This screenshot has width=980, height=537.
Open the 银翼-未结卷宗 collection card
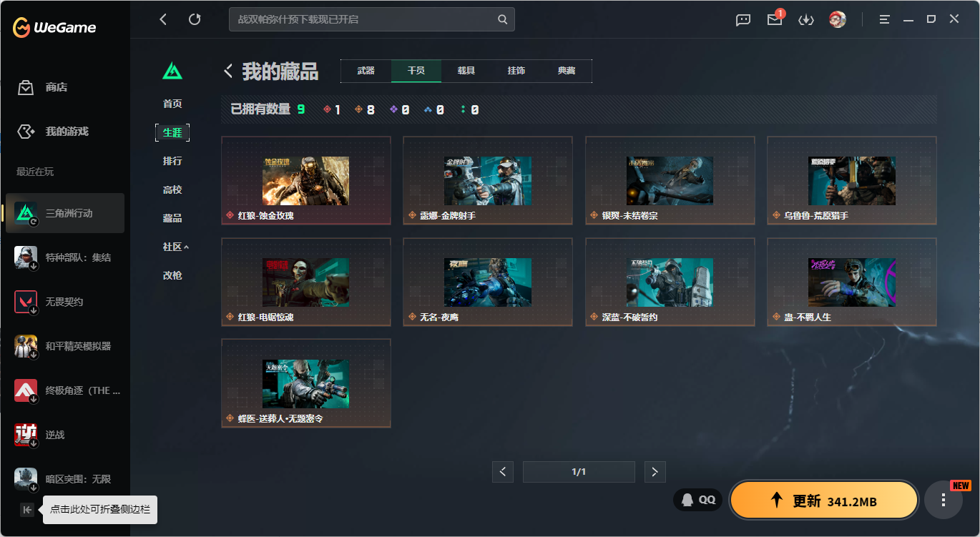(x=670, y=180)
